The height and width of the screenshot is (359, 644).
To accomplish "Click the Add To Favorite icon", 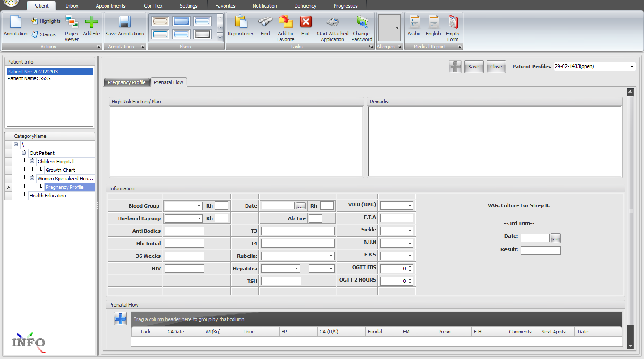I will 285,22.
